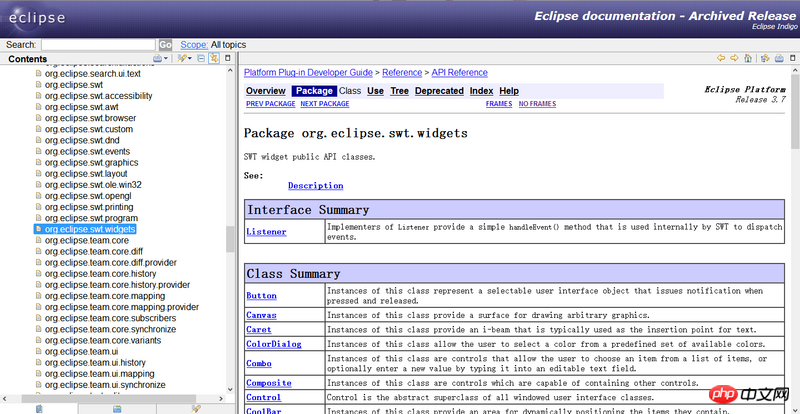The width and height of the screenshot is (800, 414).
Task: Click Contents horizontal scrollbar thumb
Action: (x=109, y=399)
